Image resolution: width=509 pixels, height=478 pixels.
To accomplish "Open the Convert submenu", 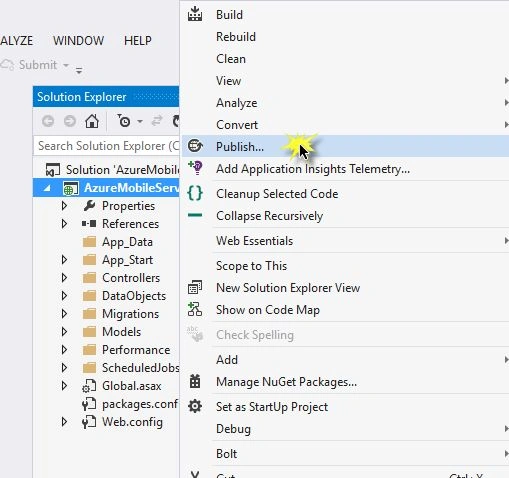I will tap(345, 125).
